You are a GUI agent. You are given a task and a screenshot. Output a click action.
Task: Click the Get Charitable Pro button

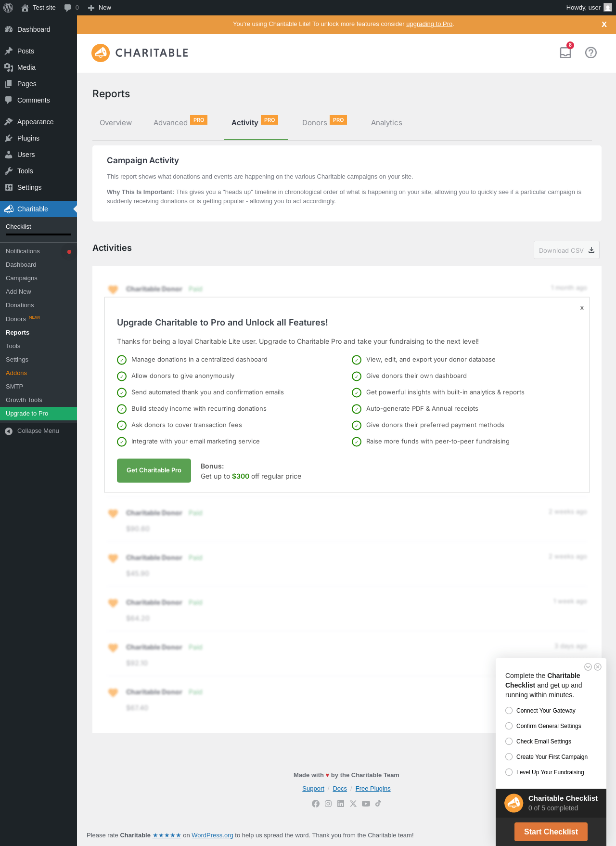pyautogui.click(x=154, y=470)
